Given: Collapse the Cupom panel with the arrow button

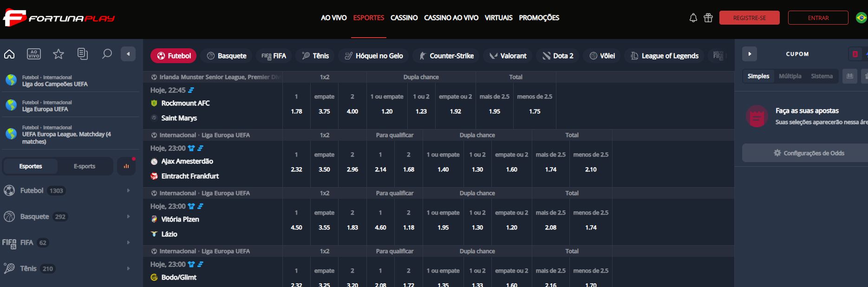Looking at the screenshot, I should tap(750, 54).
